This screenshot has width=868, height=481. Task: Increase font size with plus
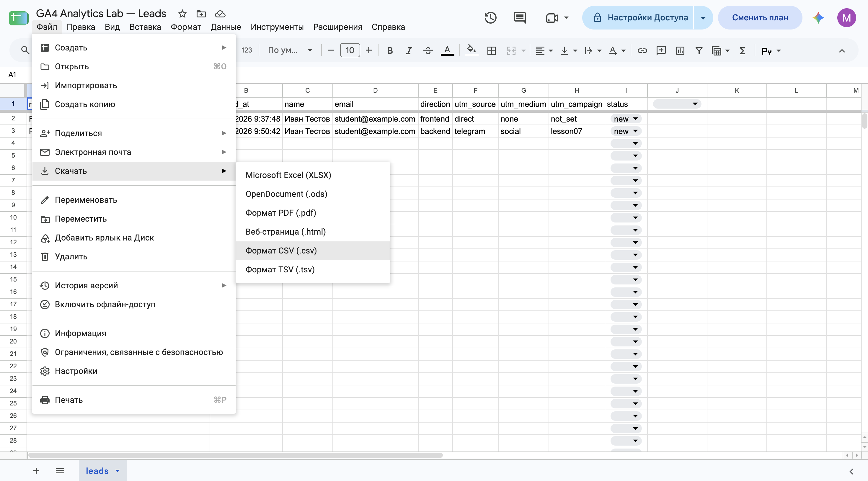point(369,50)
